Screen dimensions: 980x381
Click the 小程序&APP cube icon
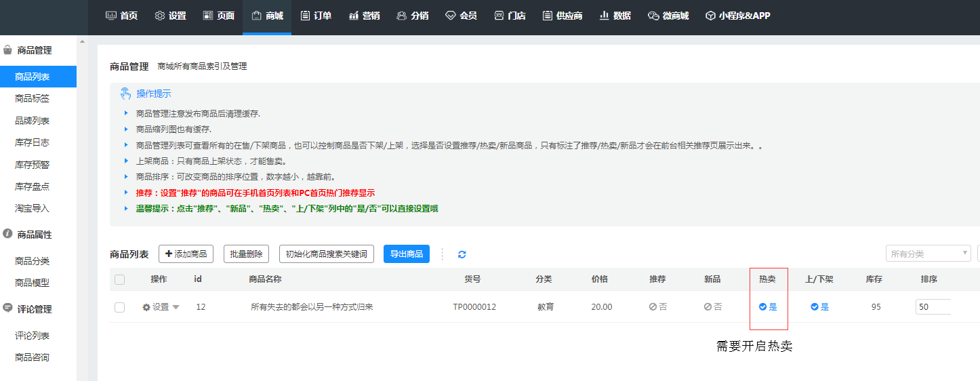click(710, 16)
